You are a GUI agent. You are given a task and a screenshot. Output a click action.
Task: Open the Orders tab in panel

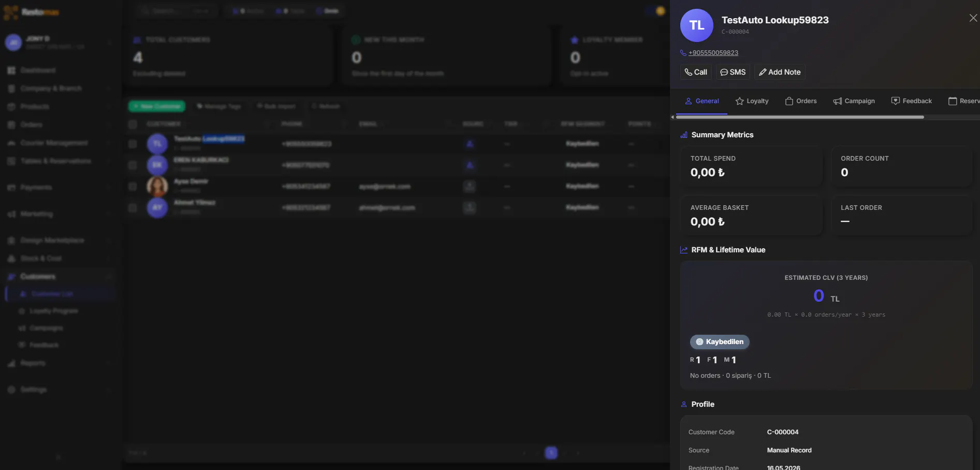(801, 101)
